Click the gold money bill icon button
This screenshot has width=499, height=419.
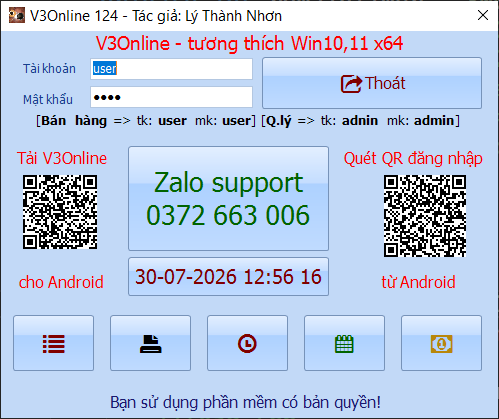441,343
